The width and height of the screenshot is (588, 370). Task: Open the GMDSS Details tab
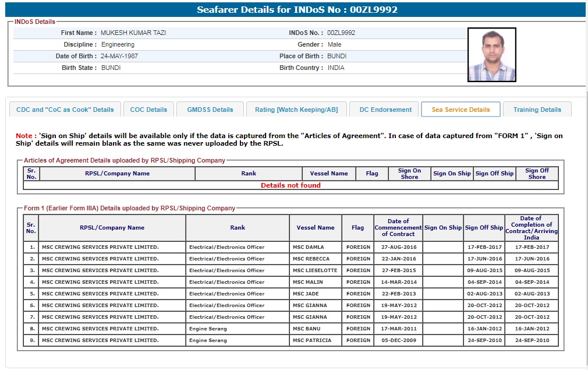210,110
